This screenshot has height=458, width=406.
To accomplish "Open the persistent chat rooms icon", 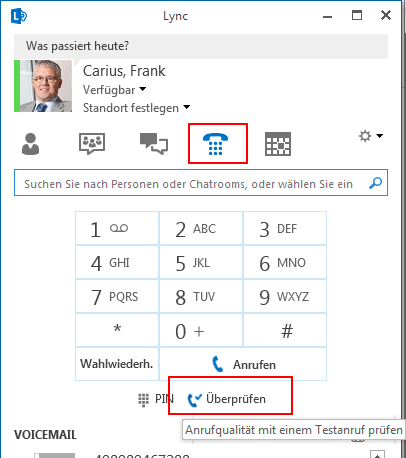I will click(x=92, y=144).
